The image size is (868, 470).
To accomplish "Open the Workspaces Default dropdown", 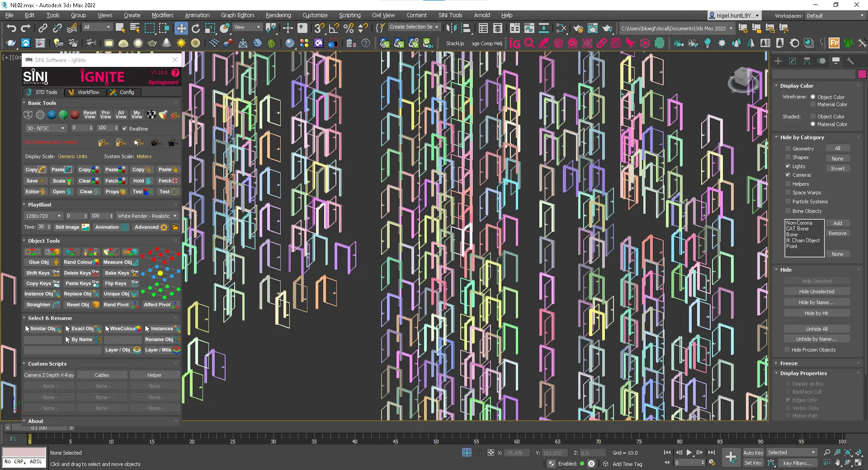I will pyautogui.click(x=835, y=16).
